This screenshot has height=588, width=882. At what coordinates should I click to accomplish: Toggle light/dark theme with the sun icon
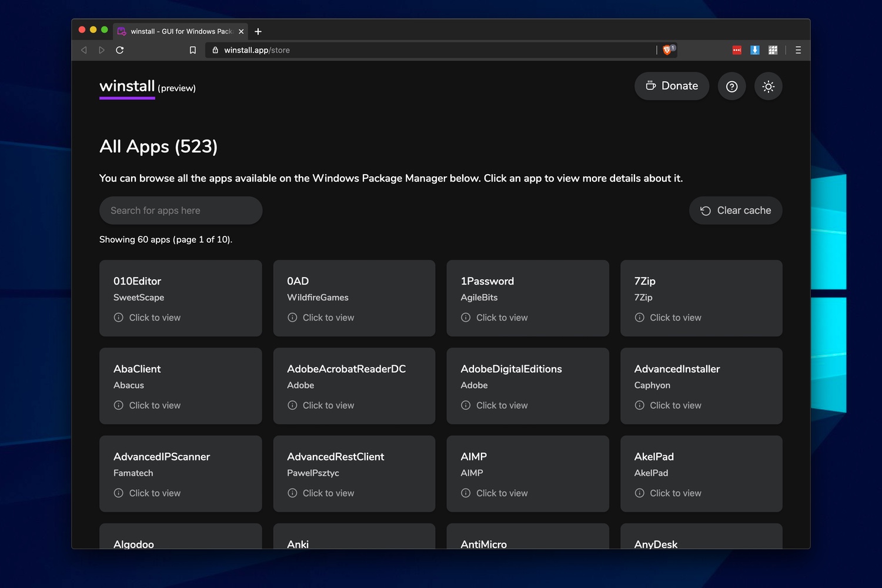coord(768,86)
